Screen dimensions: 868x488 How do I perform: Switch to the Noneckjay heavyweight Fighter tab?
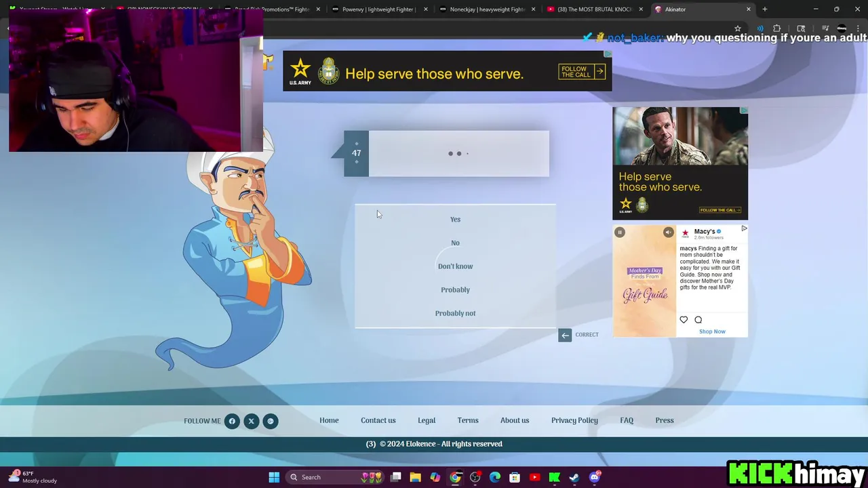486,9
